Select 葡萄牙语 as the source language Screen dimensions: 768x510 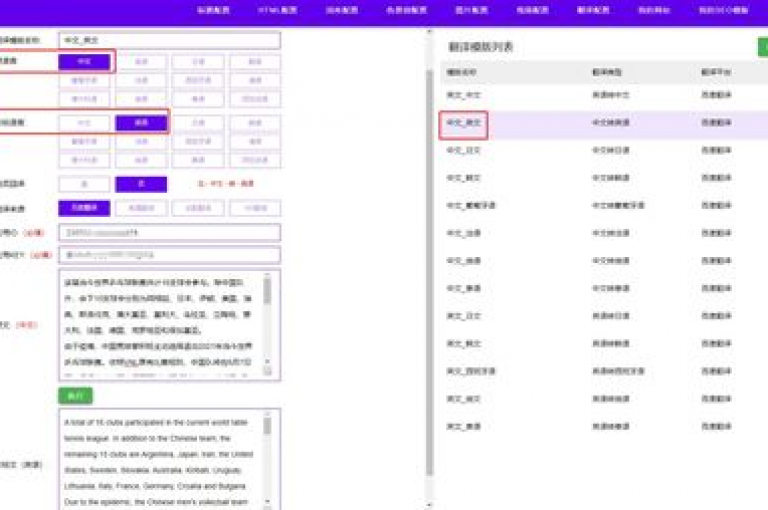84,80
